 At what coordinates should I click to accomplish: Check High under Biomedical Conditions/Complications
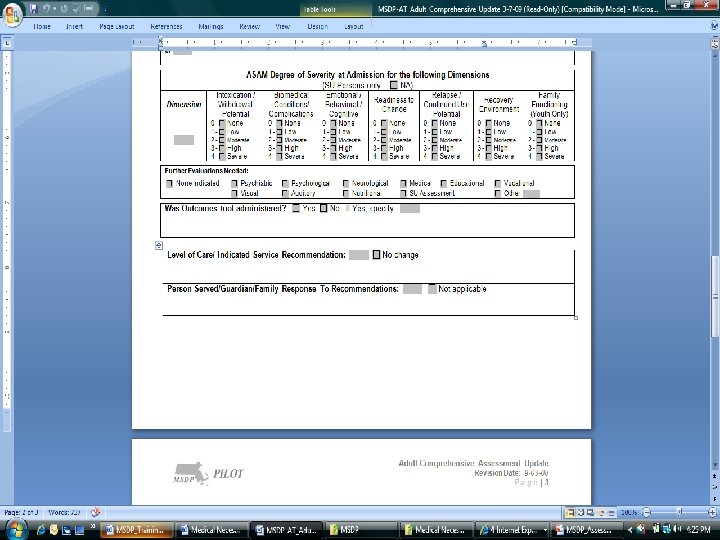click(279, 148)
